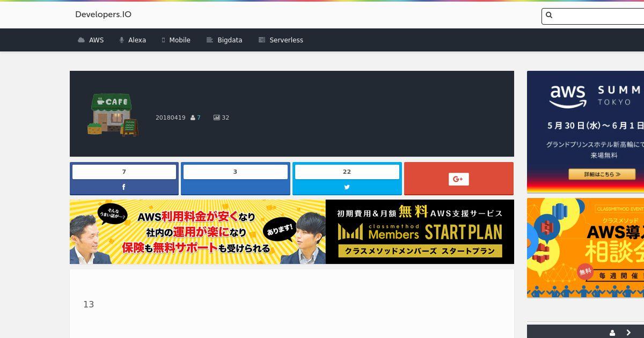The image size is (644, 338).
Task: Click the Twitter share button
Action: coord(347,187)
